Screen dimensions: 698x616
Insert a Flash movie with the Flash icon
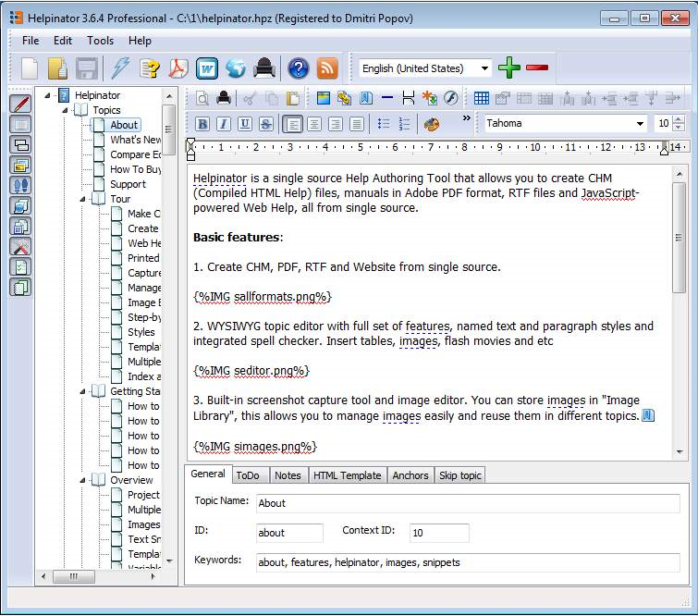click(451, 98)
